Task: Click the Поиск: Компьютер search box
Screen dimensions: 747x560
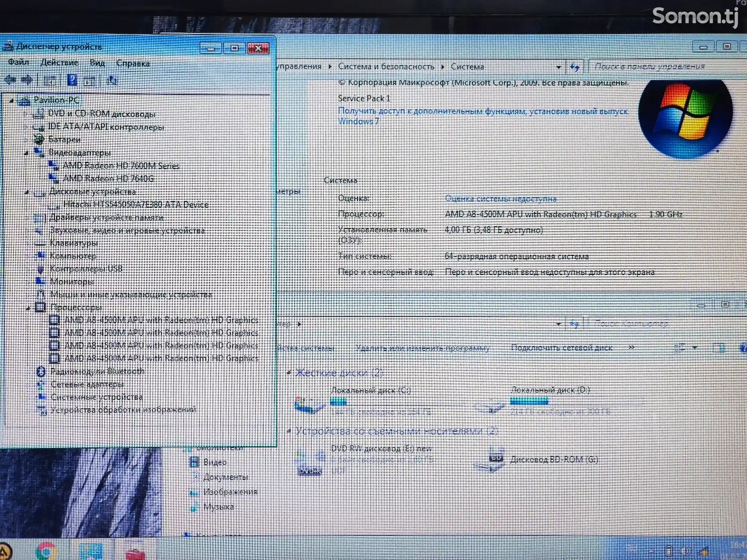Action: 668,323
